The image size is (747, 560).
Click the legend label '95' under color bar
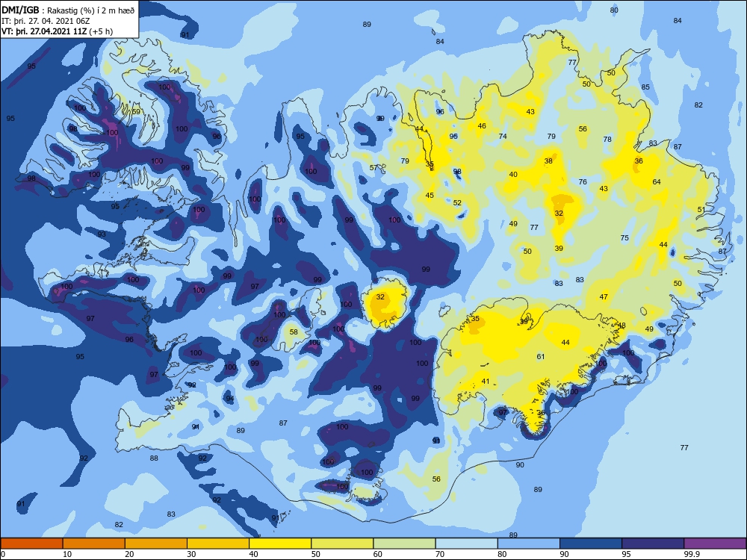pyautogui.click(x=627, y=554)
